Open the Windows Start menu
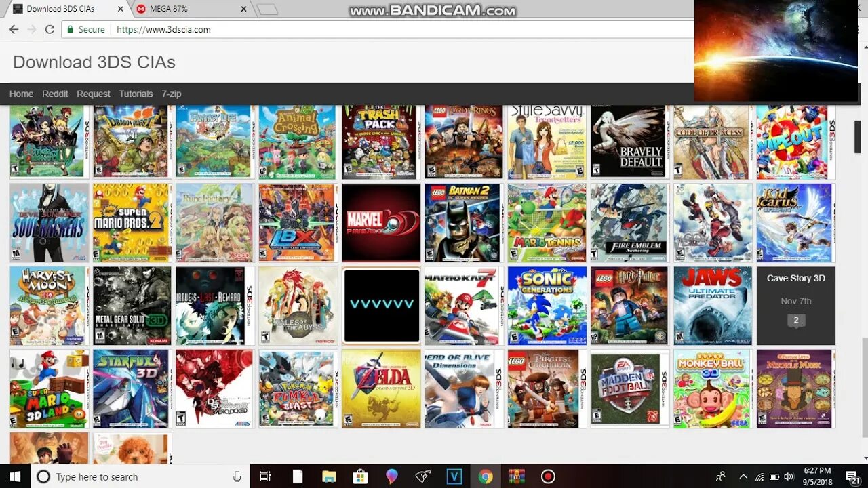 pos(15,476)
